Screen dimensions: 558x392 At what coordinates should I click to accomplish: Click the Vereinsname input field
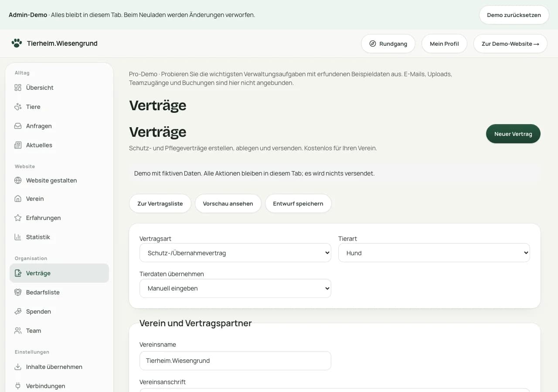pyautogui.click(x=235, y=361)
